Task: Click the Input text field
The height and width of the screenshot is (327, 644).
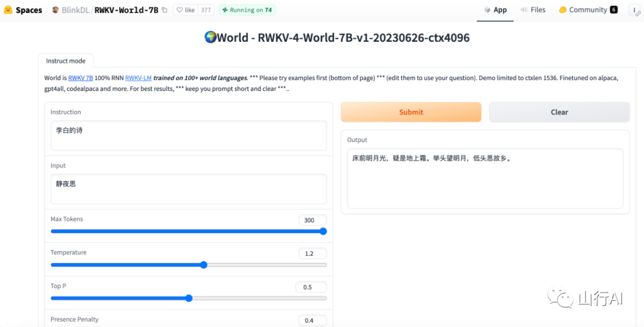Action: pos(188,189)
